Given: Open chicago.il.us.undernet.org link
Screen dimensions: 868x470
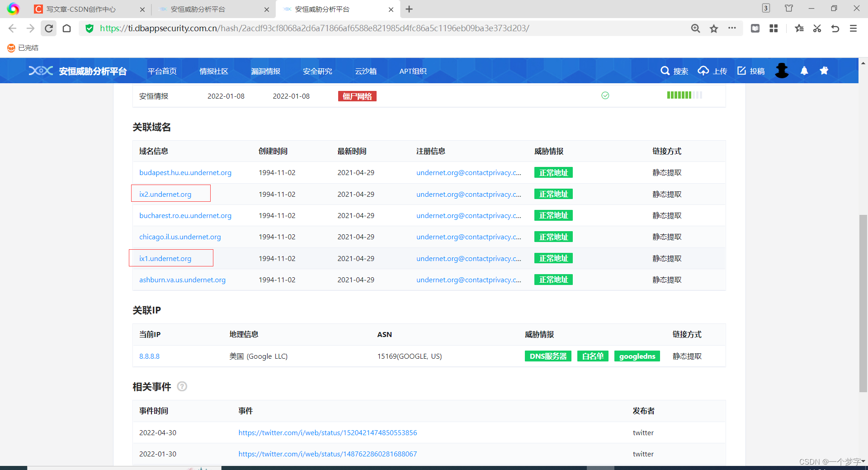Looking at the screenshot, I should pos(180,237).
